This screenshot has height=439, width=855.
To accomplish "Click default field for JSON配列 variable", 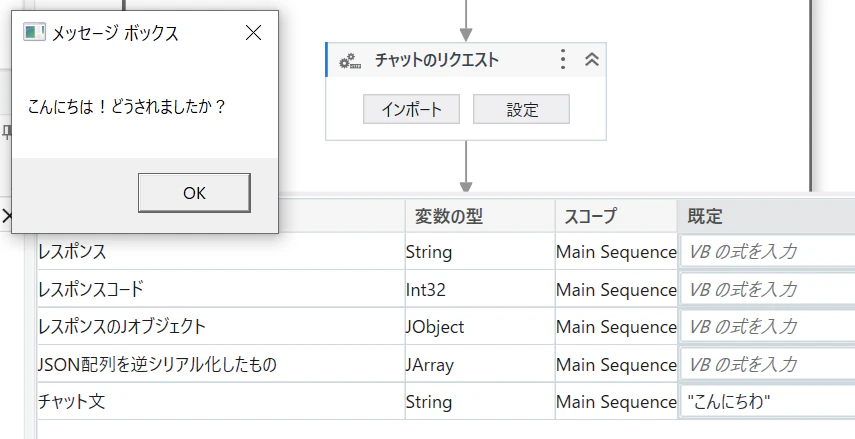I will [767, 364].
